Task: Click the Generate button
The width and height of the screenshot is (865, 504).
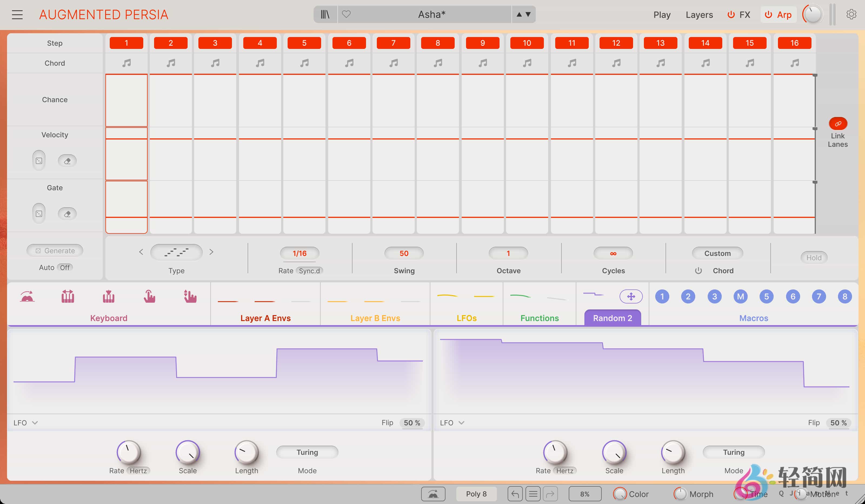Action: point(55,251)
